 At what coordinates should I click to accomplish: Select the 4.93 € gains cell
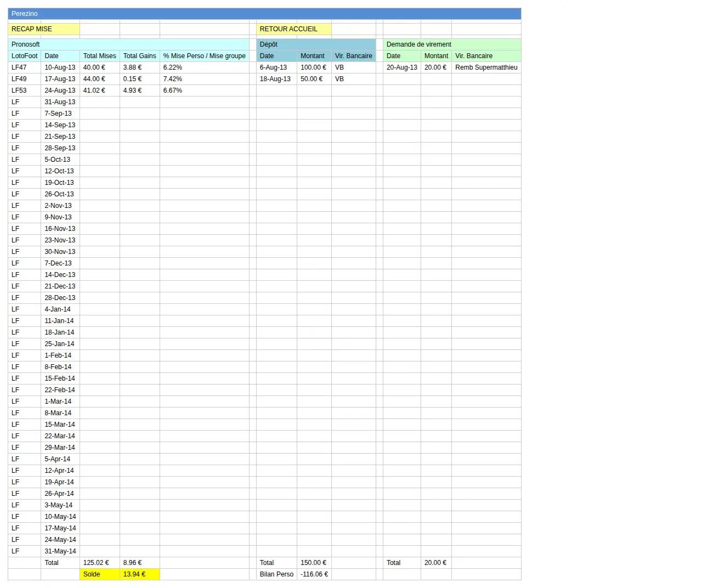coord(140,91)
